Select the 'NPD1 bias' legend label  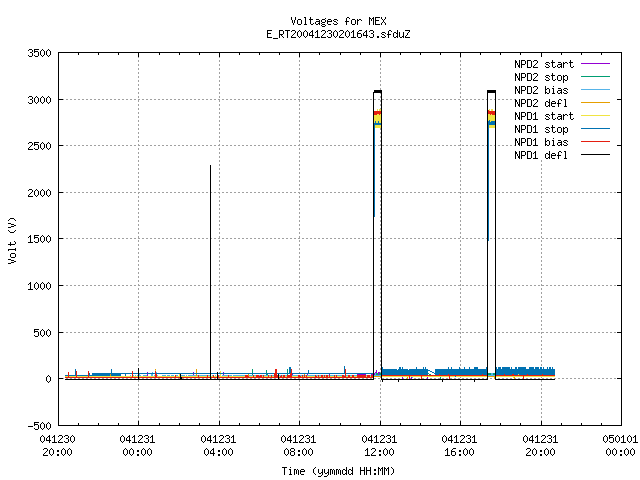[x=541, y=142]
